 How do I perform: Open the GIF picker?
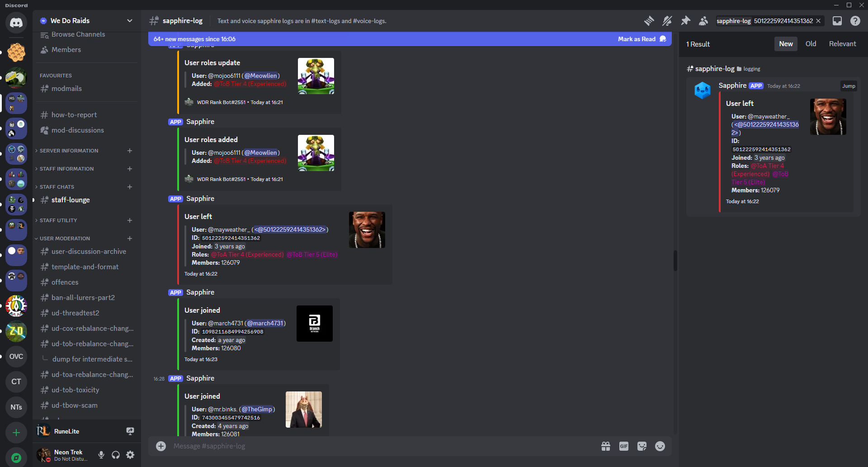[624, 446]
